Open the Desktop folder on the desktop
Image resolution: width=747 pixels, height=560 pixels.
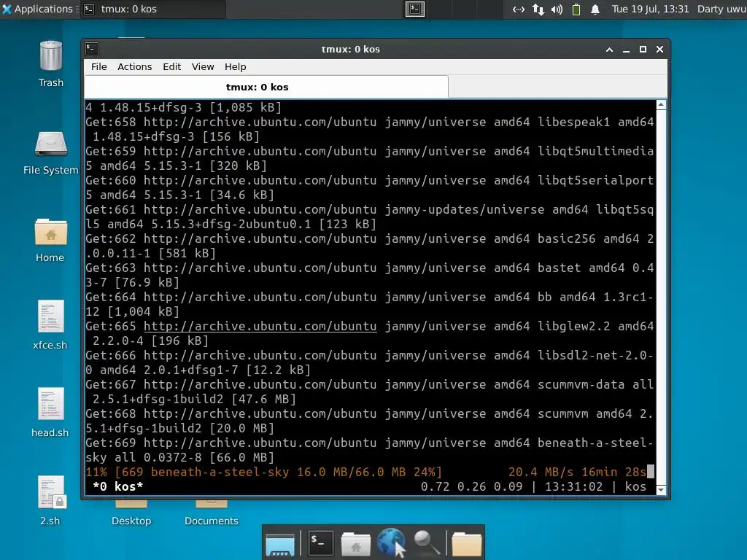coord(131,512)
